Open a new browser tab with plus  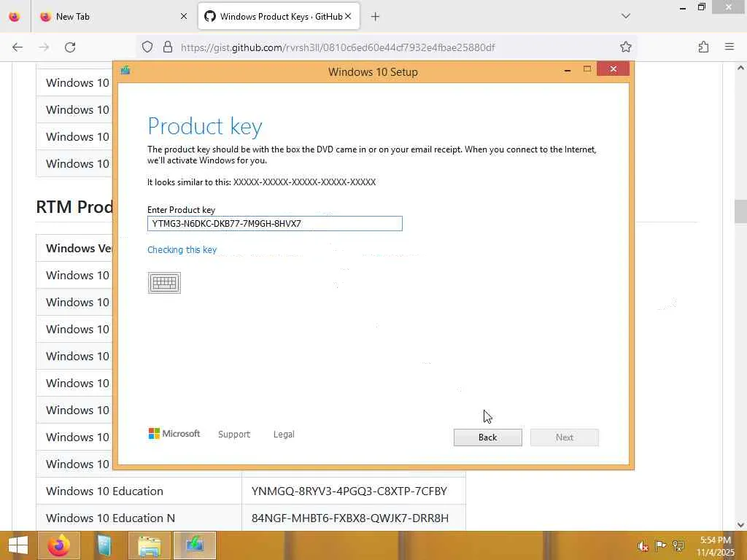[376, 17]
